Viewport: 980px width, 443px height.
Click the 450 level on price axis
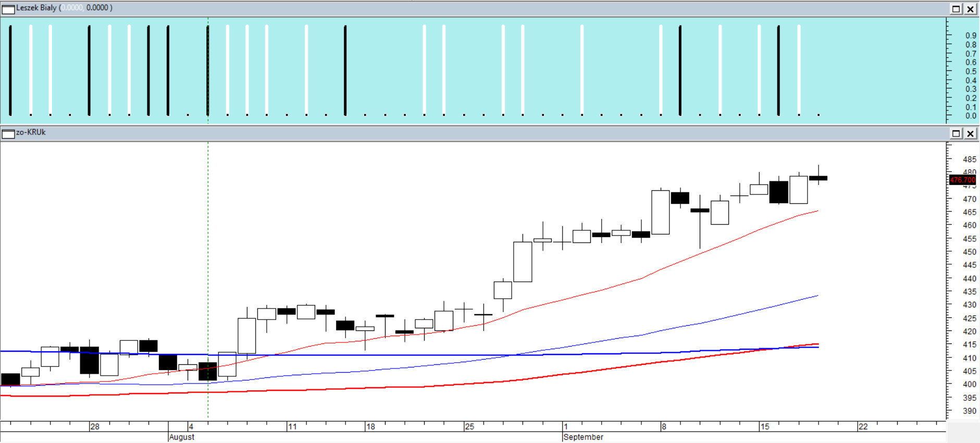point(969,252)
